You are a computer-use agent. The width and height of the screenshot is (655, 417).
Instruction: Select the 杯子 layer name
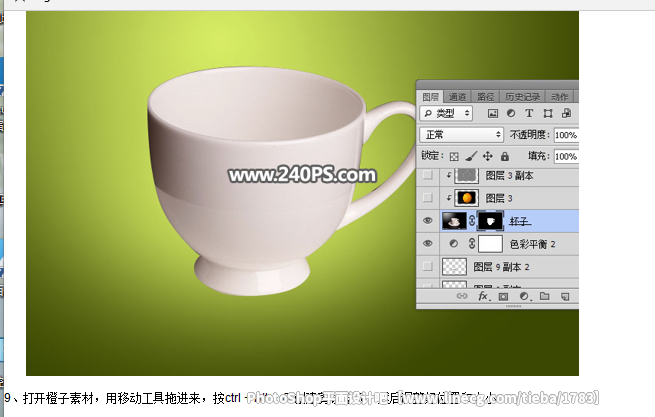(x=520, y=221)
